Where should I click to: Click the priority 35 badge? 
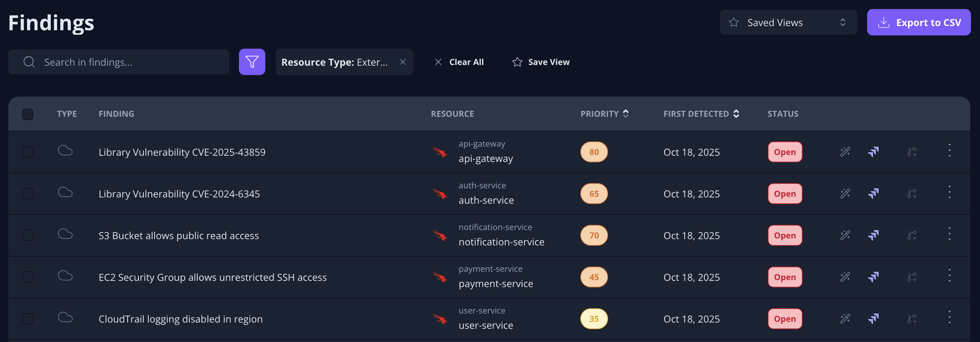coord(594,319)
